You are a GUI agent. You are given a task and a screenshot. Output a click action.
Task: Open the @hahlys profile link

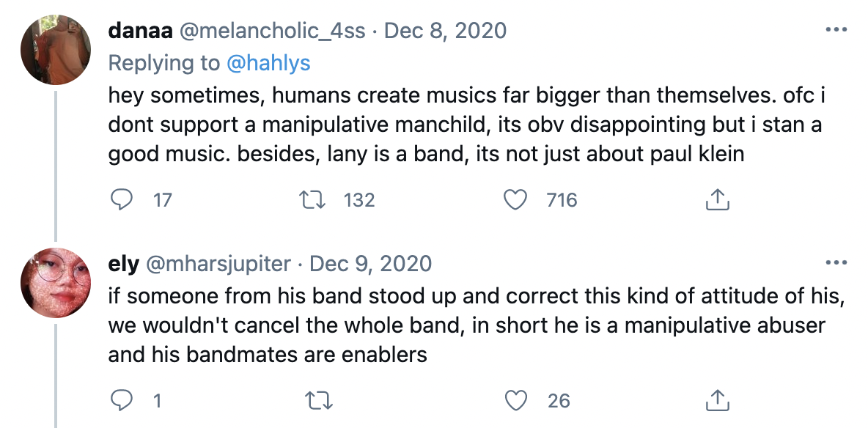tap(268, 64)
